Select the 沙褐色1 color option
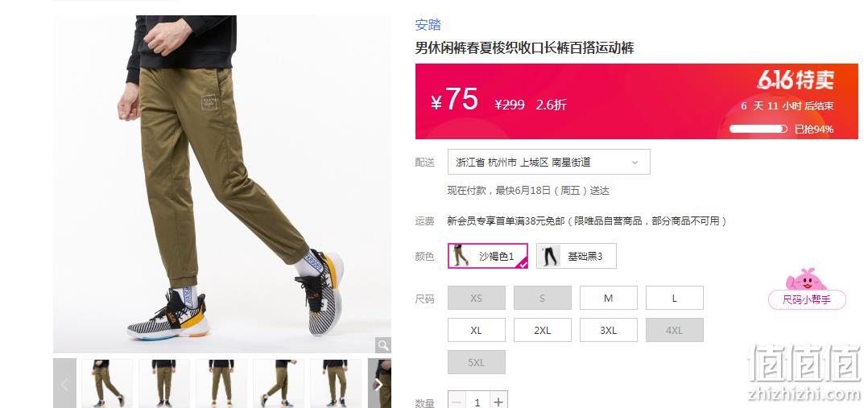Viewport: 868px width, 408px height. point(488,257)
